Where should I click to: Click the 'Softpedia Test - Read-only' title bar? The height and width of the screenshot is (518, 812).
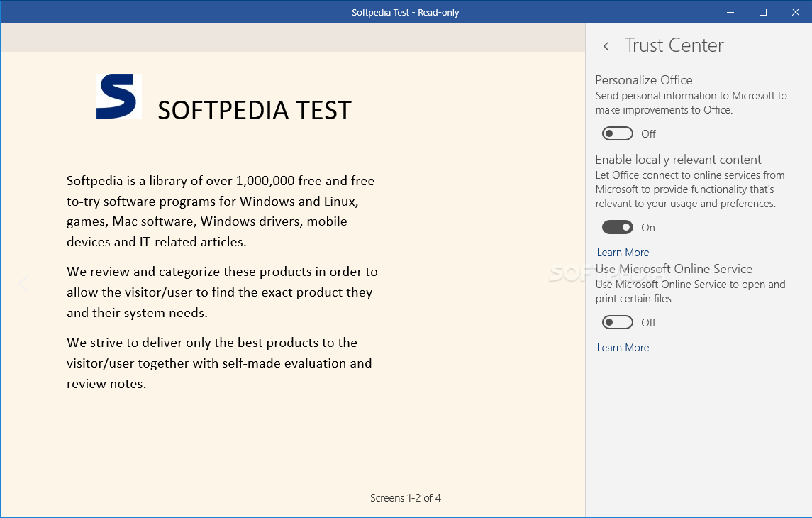pyautogui.click(x=406, y=12)
